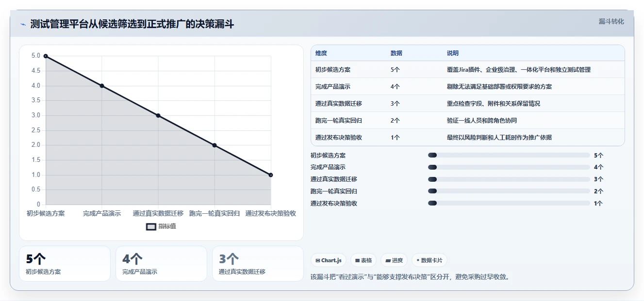Select the 进度 chip
644x301 pixels.
pyautogui.click(x=394, y=260)
